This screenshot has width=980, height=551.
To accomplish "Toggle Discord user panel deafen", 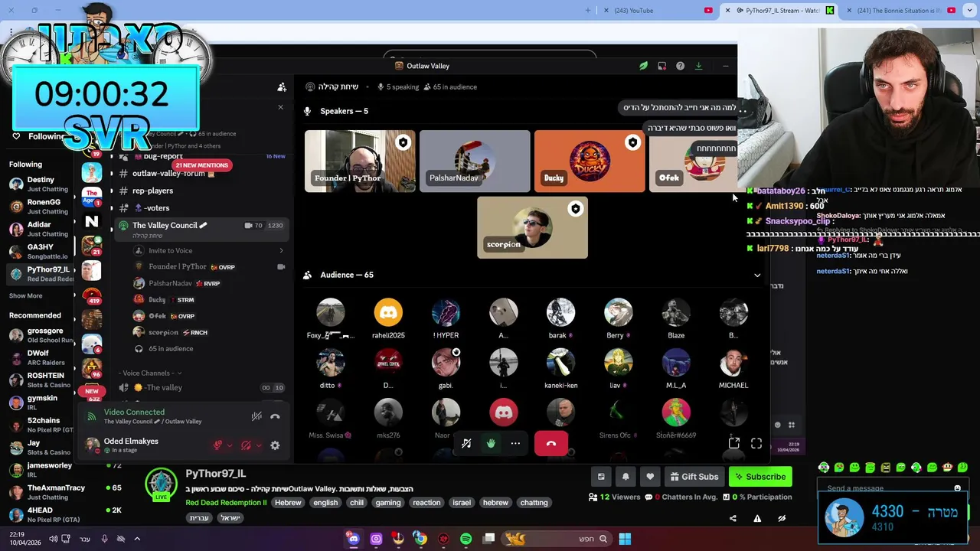I will pyautogui.click(x=246, y=445).
